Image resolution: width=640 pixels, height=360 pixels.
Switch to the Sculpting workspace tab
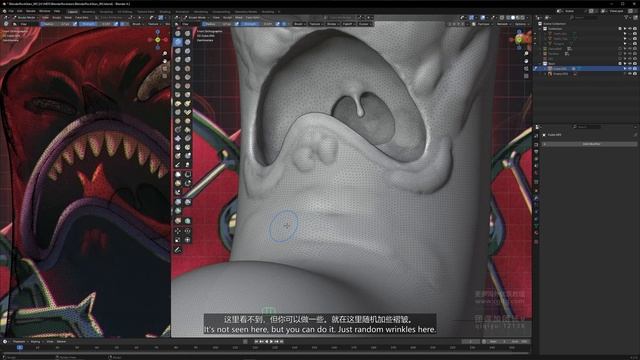coord(106,12)
